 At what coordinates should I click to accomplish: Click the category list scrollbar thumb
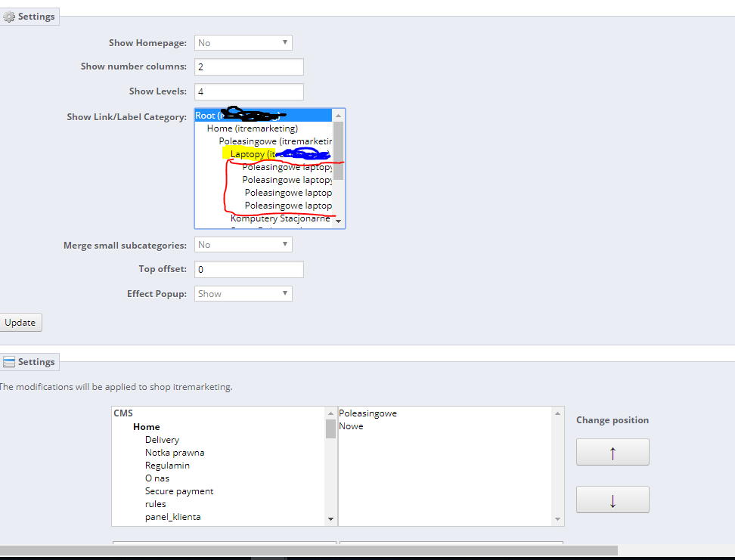(x=339, y=150)
